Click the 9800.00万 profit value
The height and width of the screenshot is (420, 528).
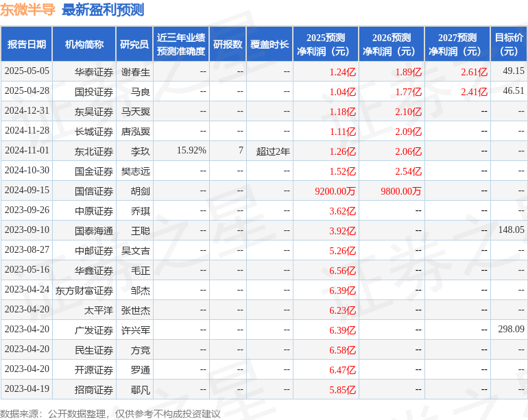coord(401,191)
